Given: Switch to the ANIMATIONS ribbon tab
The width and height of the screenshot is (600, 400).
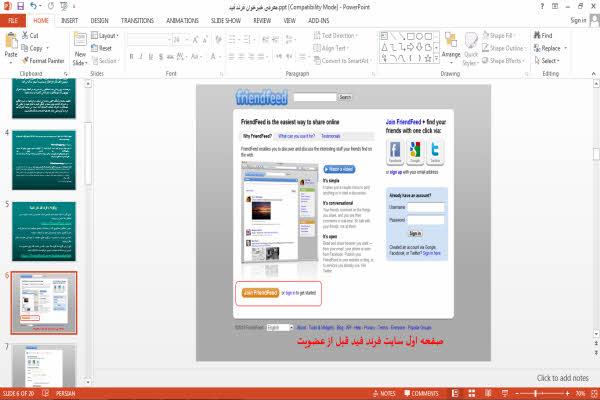Looking at the screenshot, I should tap(183, 21).
